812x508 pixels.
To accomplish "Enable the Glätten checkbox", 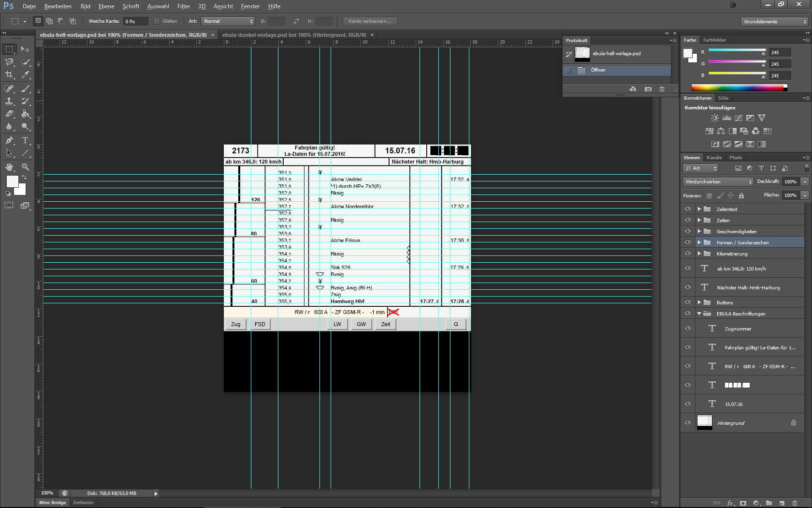I will click(x=157, y=21).
